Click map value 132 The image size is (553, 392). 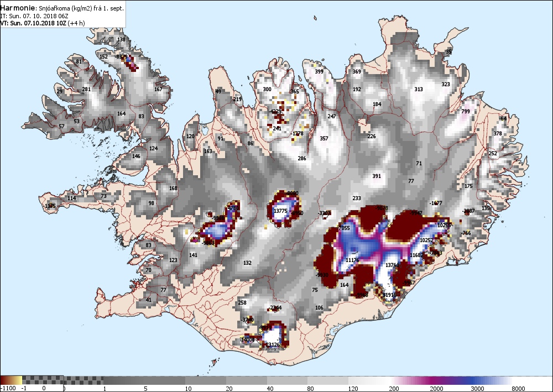(x=247, y=263)
